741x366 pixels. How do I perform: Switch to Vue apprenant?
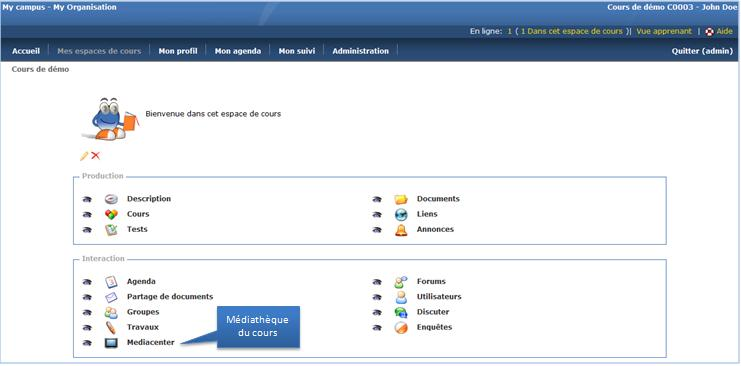[x=664, y=31]
